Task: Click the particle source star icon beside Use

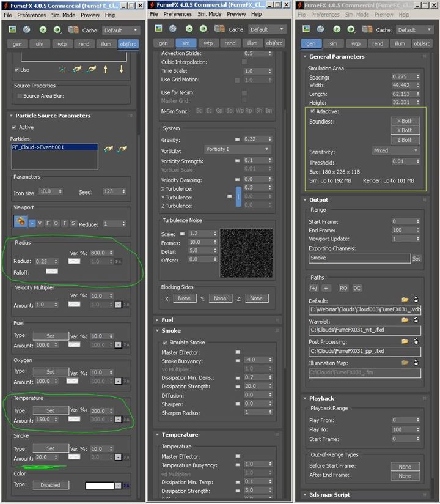Action: coord(62,70)
